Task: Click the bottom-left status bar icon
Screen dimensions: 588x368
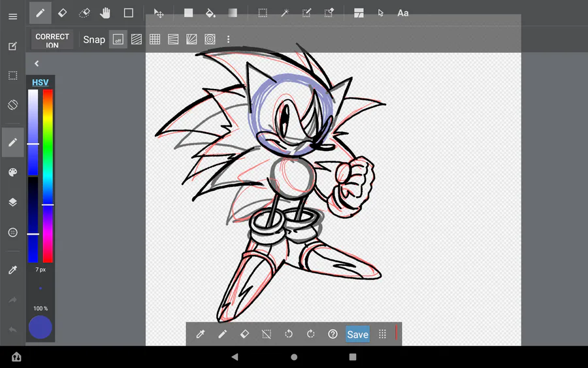Action: [16, 357]
